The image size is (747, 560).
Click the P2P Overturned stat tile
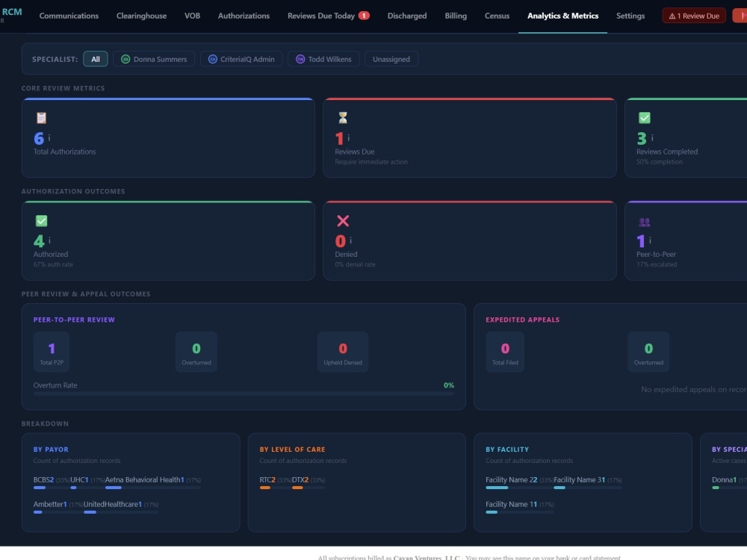point(196,352)
